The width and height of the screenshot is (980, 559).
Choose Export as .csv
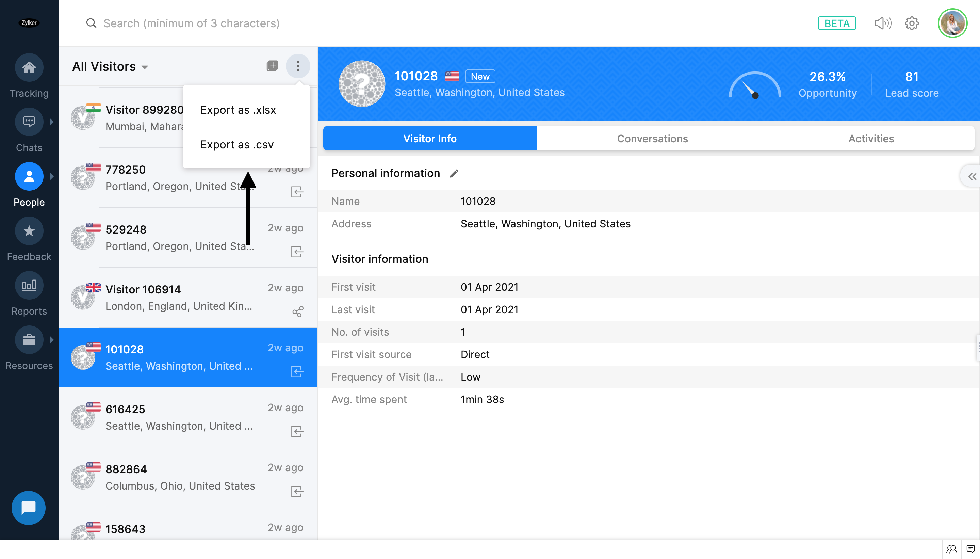tap(237, 145)
